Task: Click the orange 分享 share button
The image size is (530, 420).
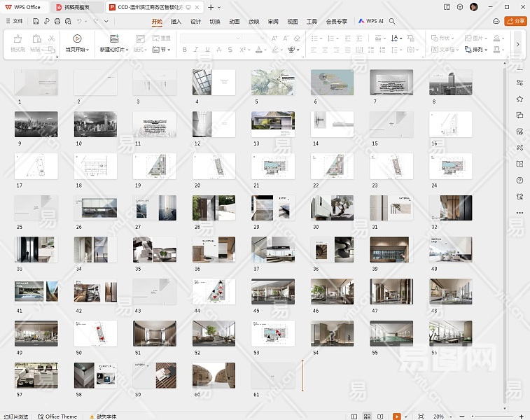Action: (516, 21)
